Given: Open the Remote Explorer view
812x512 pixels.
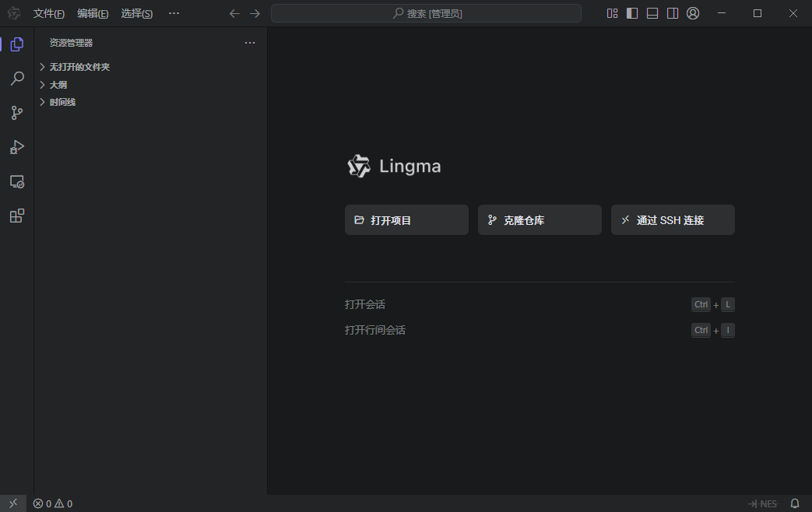Looking at the screenshot, I should click(x=17, y=181).
